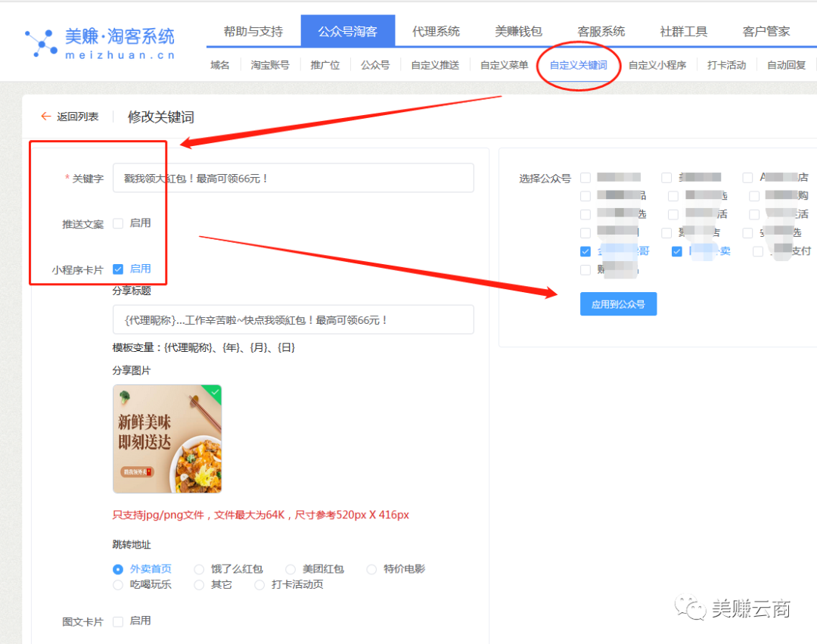This screenshot has width=817, height=644.
Task: Open the 自定义菜单 submenu item
Action: [504, 65]
